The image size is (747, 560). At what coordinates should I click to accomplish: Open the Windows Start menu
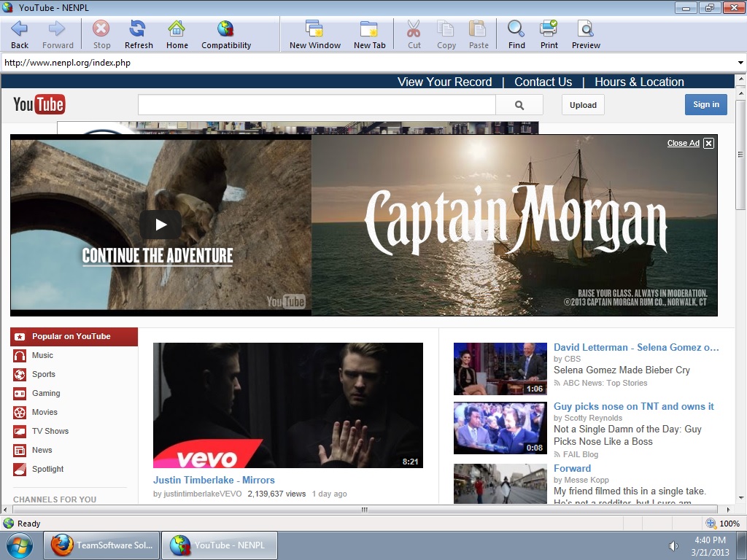pyautogui.click(x=20, y=545)
